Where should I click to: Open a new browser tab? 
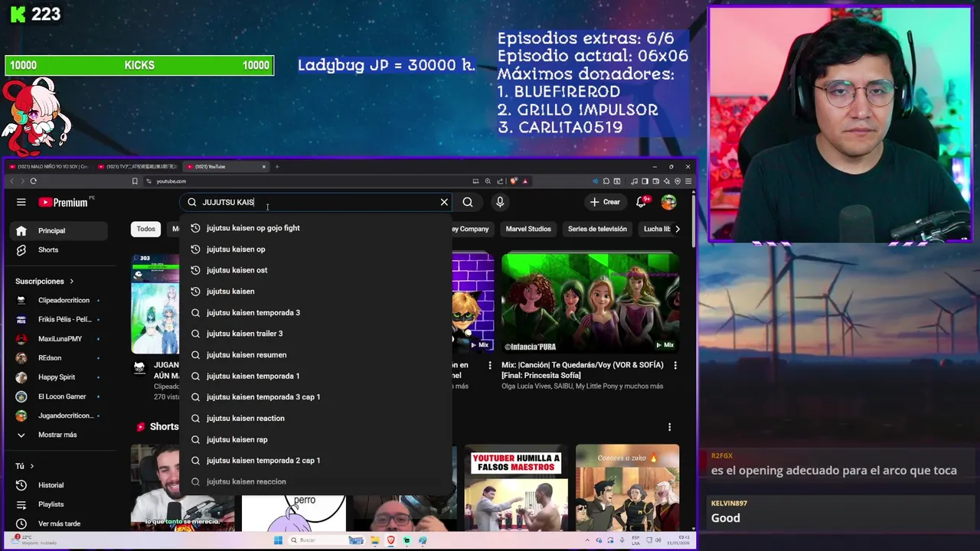pyautogui.click(x=277, y=166)
